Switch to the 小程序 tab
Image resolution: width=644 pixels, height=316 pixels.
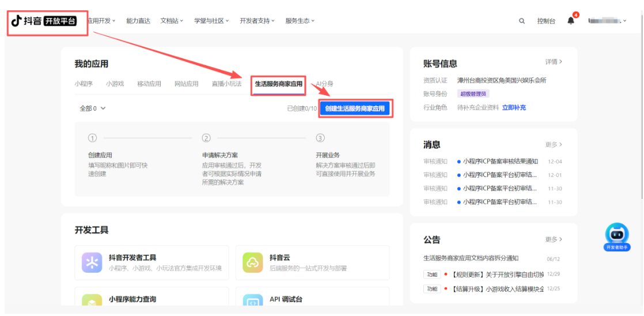tap(84, 84)
